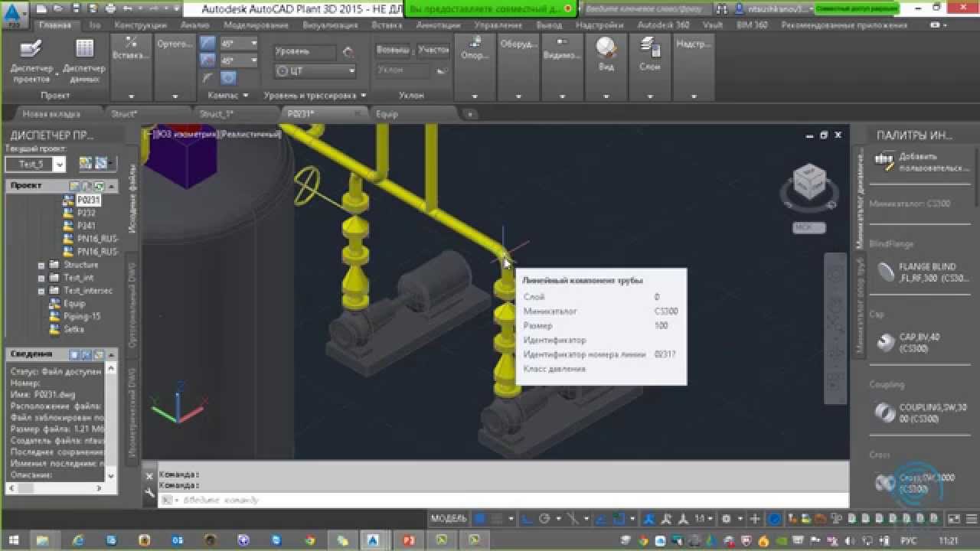Toggle the Уклон slope icon
The image size is (980, 551).
pos(441,70)
